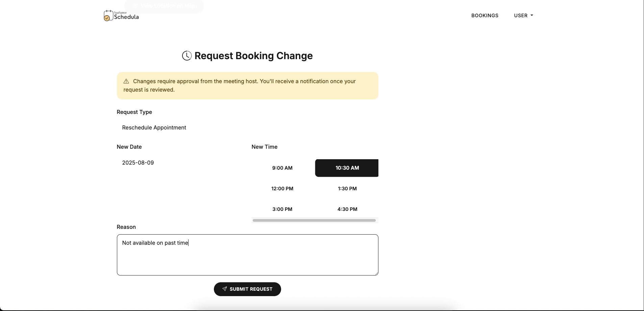
Task: Select the 9:00 AM time slot
Action: [282, 168]
